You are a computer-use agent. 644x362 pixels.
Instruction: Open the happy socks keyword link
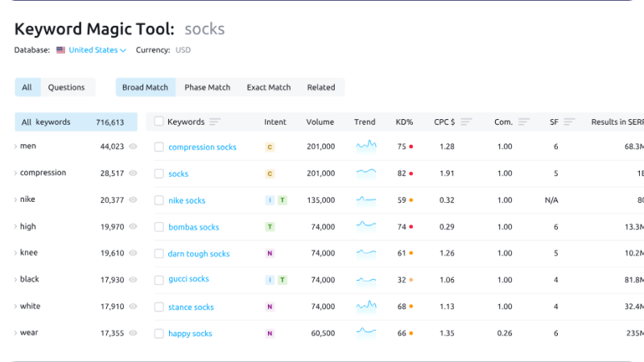pyautogui.click(x=190, y=334)
